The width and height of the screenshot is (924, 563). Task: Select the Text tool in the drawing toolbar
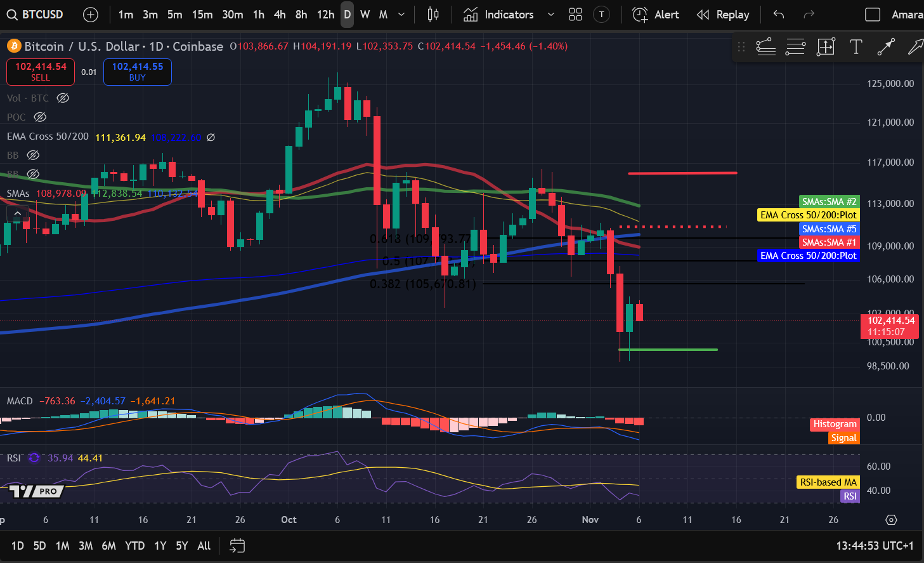point(856,46)
